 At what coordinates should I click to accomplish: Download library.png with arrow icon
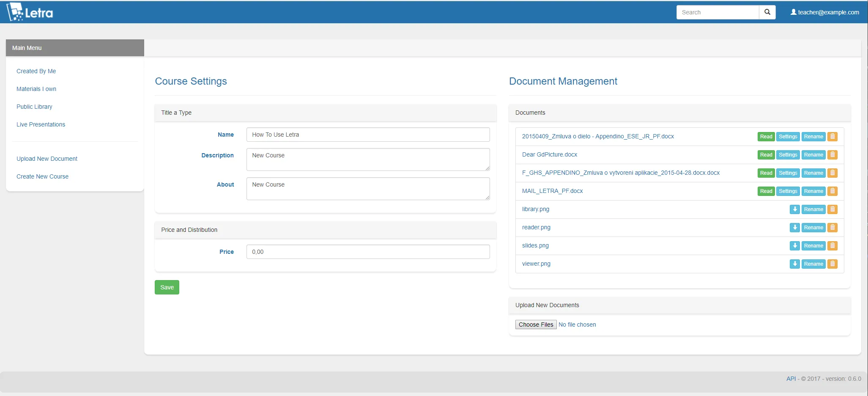click(x=795, y=209)
